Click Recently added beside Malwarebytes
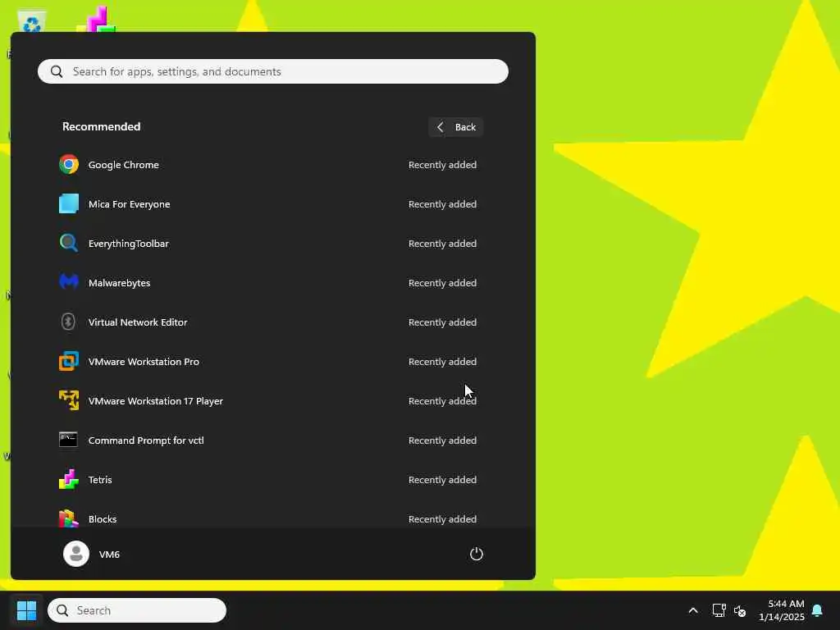The image size is (840, 630). (x=442, y=283)
